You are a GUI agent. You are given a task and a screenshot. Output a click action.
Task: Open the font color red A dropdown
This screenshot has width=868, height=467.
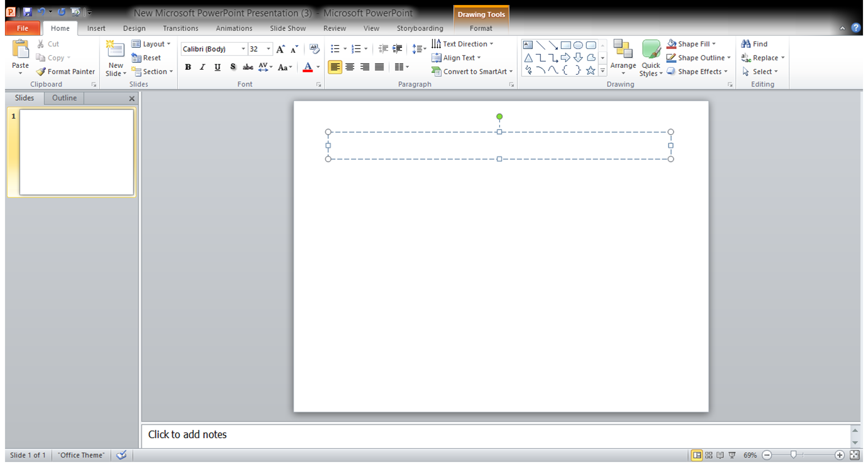coord(318,67)
